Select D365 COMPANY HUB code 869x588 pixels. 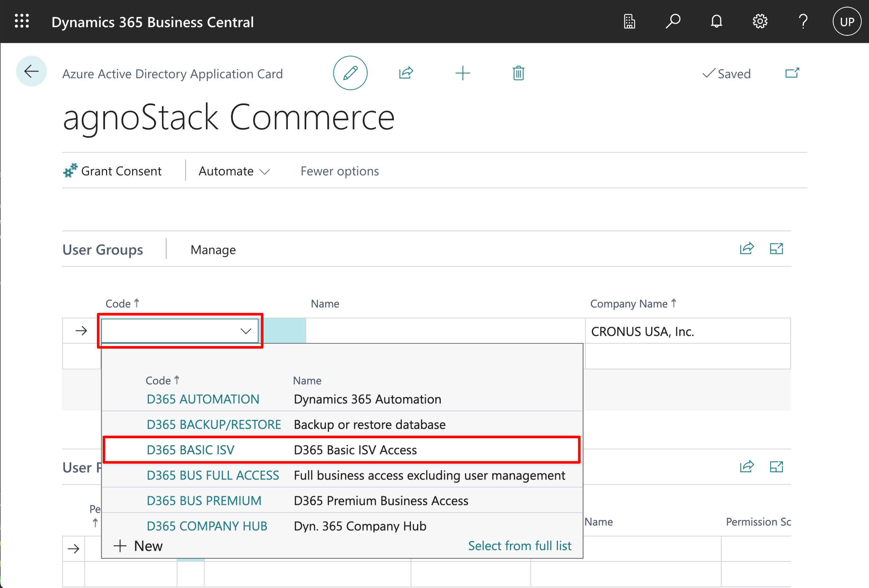coord(207,526)
